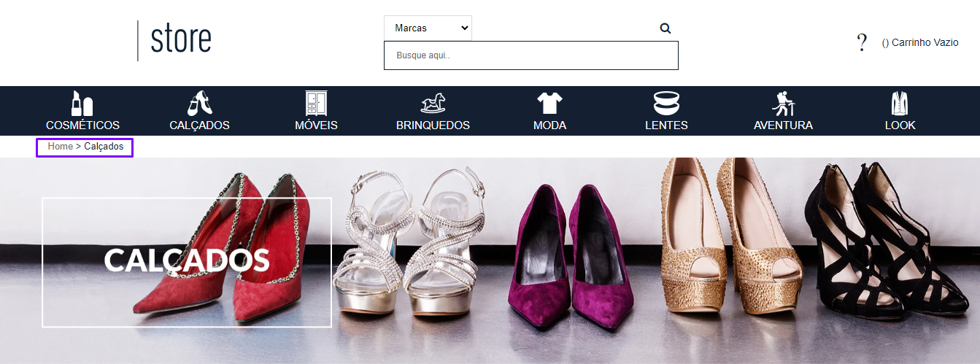Open the COSMÉTICOS menu label
The height and width of the screenshot is (364, 980).
(x=82, y=125)
